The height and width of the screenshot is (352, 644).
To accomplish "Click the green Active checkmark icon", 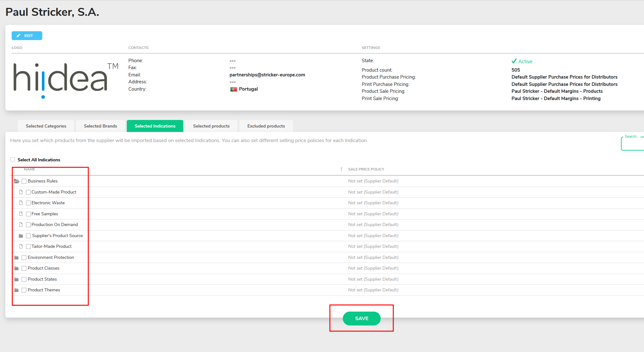I will (514, 61).
